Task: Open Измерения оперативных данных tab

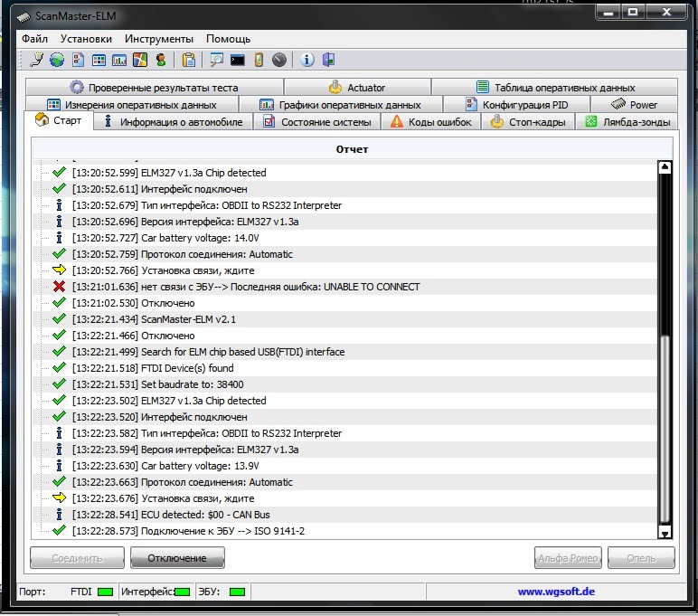Action: click(132, 105)
